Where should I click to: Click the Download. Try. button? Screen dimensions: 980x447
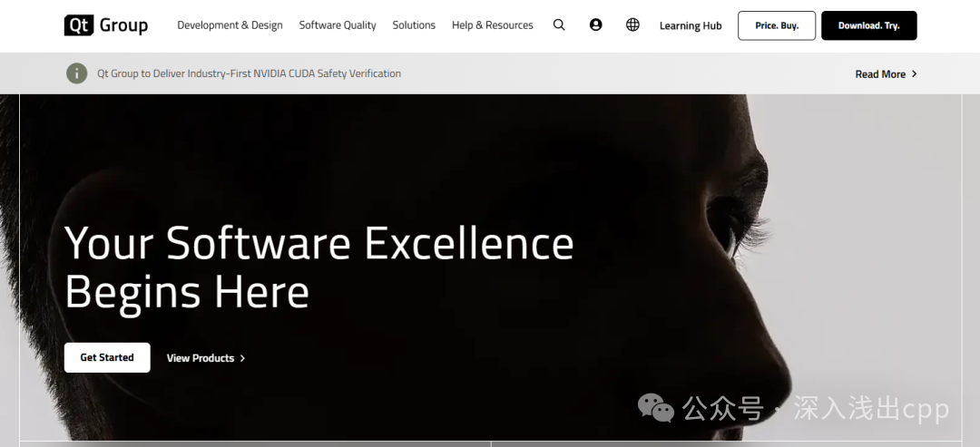click(868, 25)
